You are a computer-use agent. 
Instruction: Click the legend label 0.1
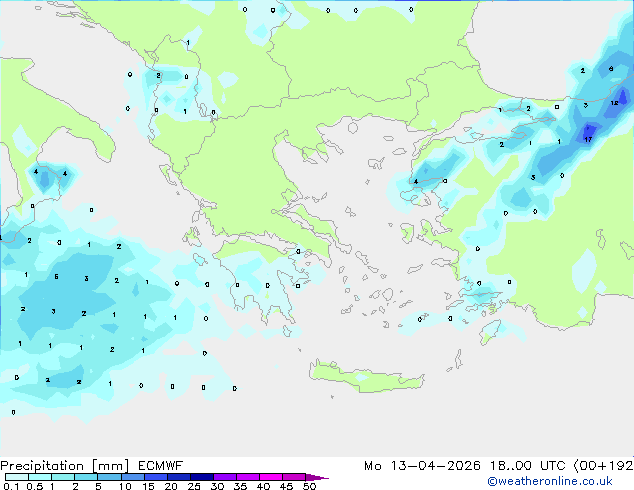pos(11,486)
